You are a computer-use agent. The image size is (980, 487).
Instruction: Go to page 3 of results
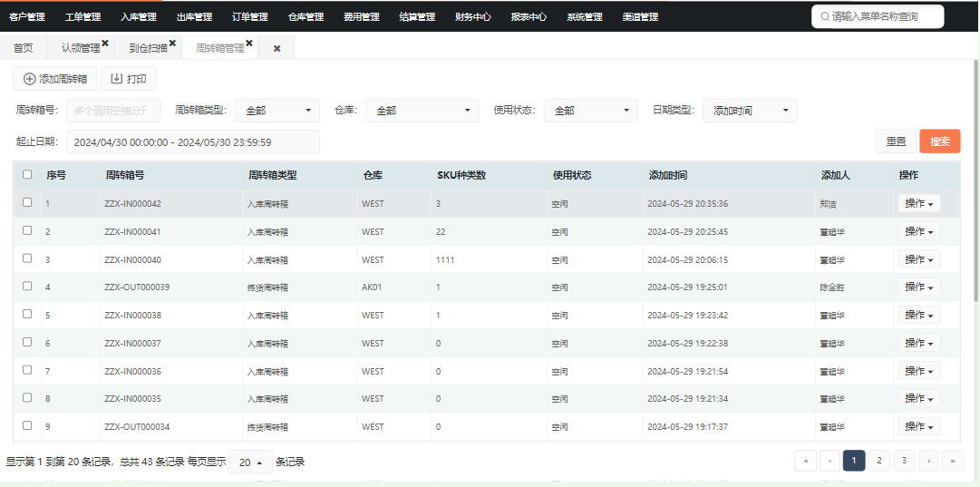[904, 461]
